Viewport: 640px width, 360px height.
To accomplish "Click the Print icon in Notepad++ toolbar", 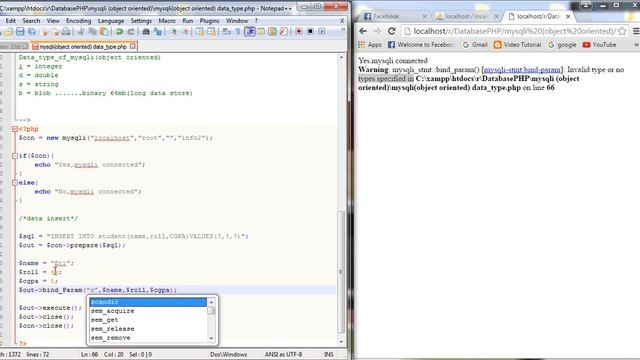I will 66,31.
